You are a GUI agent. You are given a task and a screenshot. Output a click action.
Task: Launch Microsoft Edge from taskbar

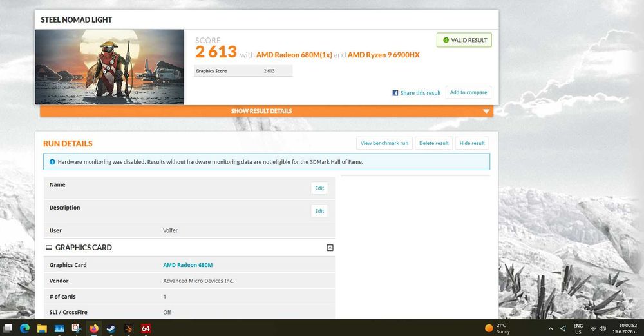24,328
